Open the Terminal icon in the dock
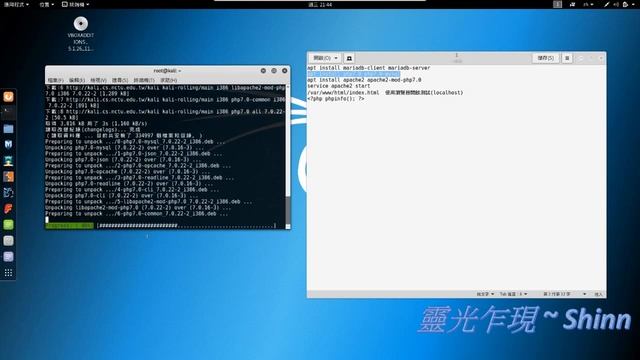The image size is (640, 360). [x=8, y=113]
